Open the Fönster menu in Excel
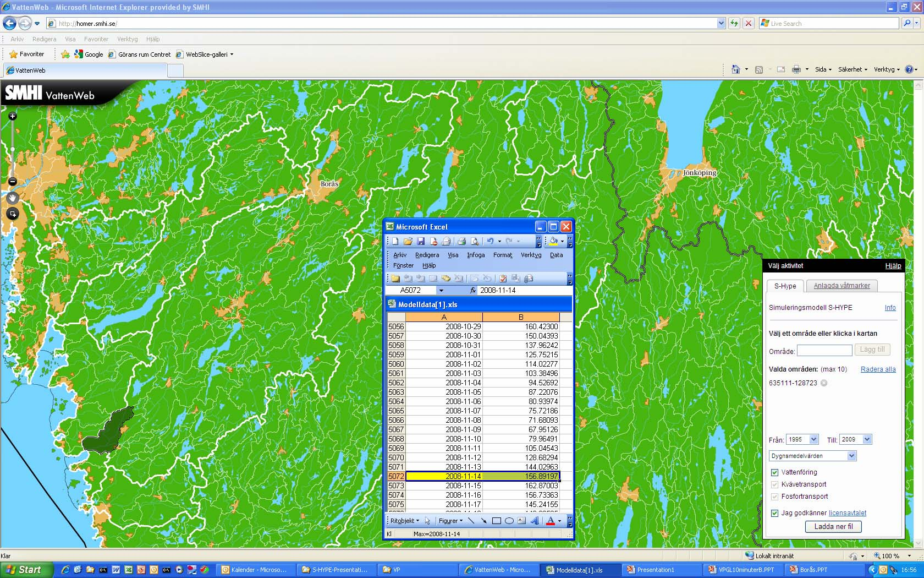The width and height of the screenshot is (924, 578). 403,265
